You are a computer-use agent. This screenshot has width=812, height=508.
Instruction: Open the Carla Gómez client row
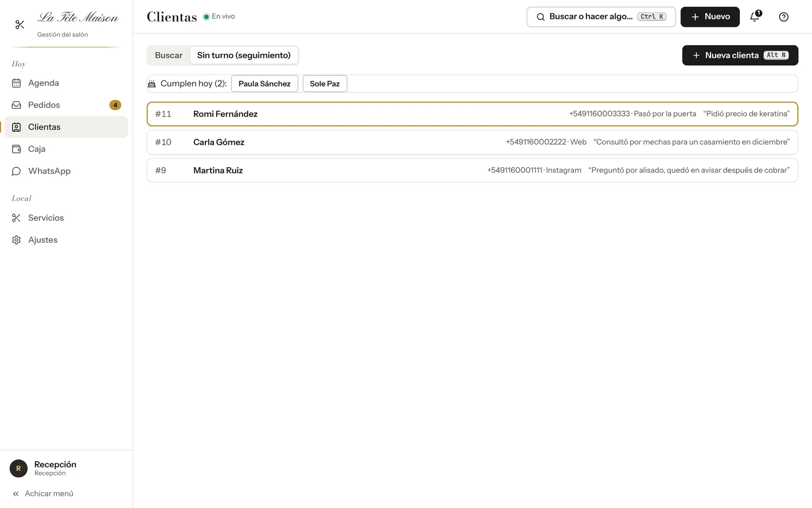[472, 142]
